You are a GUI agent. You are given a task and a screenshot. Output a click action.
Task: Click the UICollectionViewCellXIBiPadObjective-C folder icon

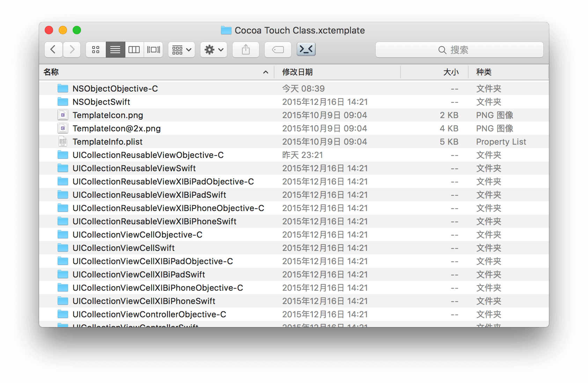63,261
